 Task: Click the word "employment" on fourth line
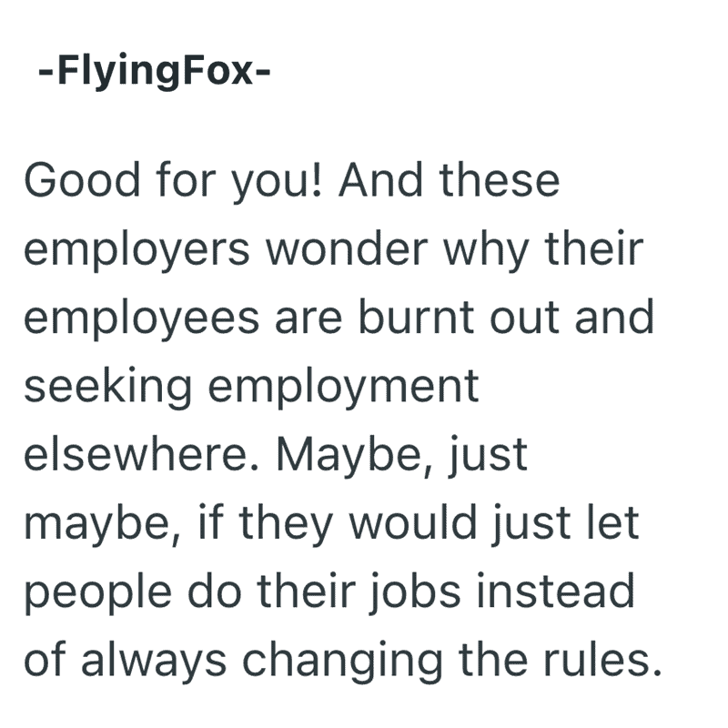pyautogui.click(x=343, y=388)
